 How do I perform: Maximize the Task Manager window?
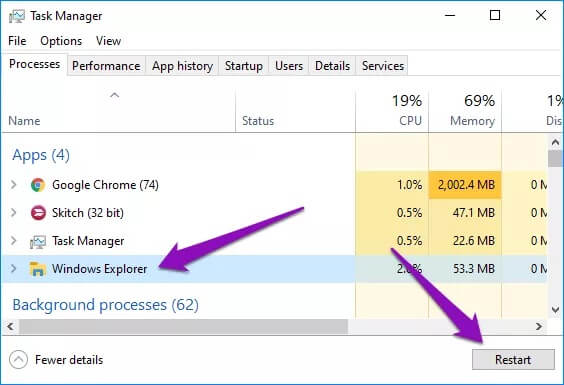coord(495,15)
